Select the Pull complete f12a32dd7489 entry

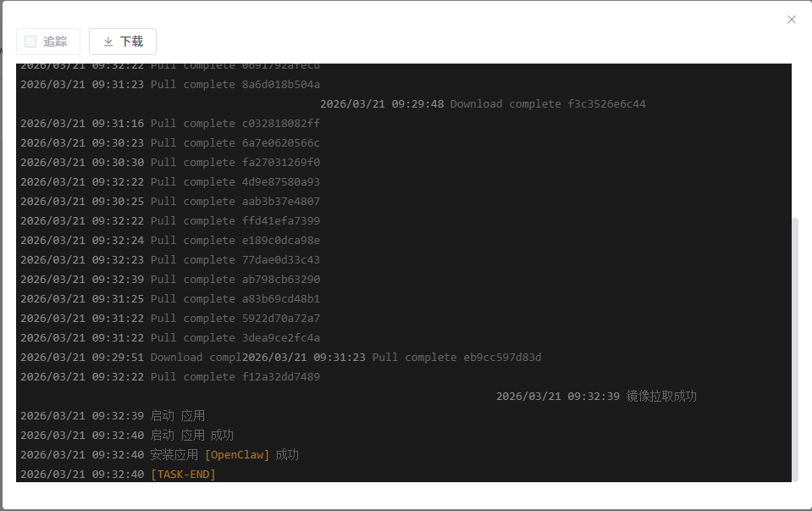pyautogui.click(x=235, y=377)
